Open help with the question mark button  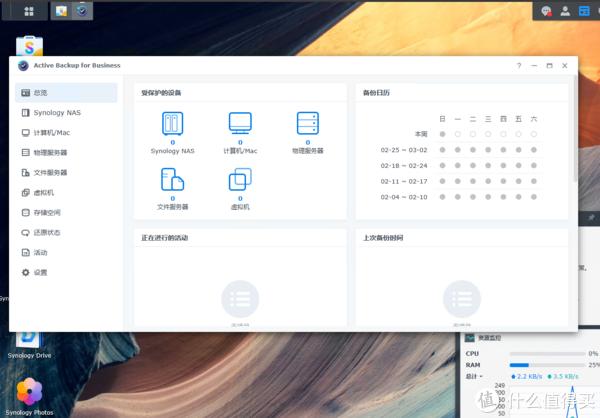[x=519, y=65]
